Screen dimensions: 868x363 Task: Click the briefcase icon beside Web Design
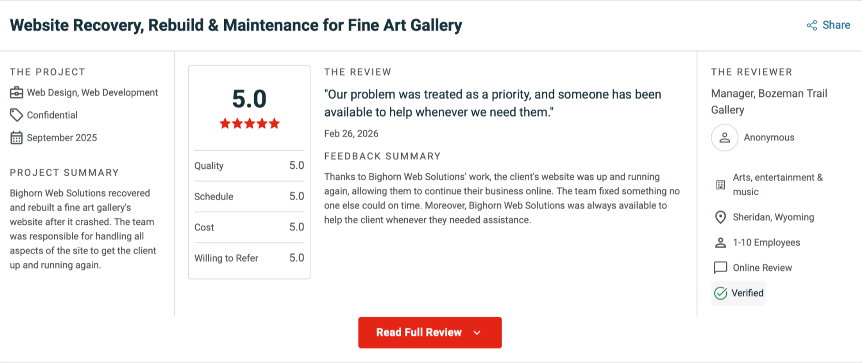(x=17, y=92)
